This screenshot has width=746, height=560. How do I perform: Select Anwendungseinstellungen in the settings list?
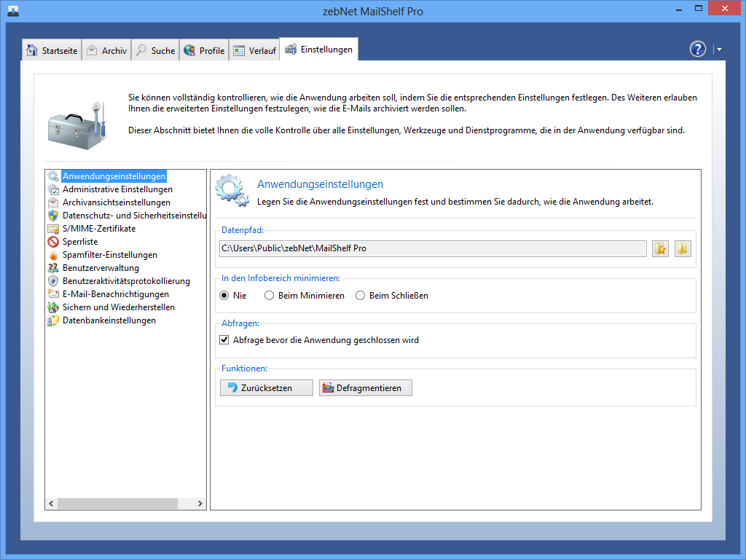point(114,176)
